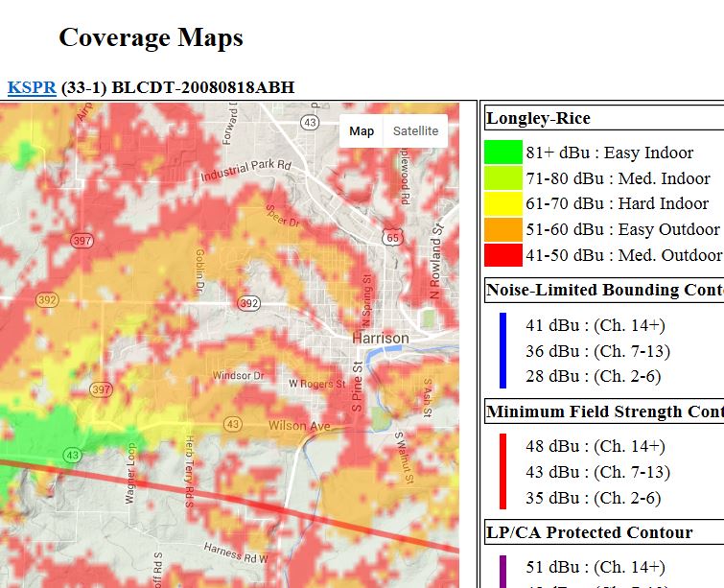Click the purple LP/CA Protected Contour marker
This screenshot has height=588, width=724.
502,571
